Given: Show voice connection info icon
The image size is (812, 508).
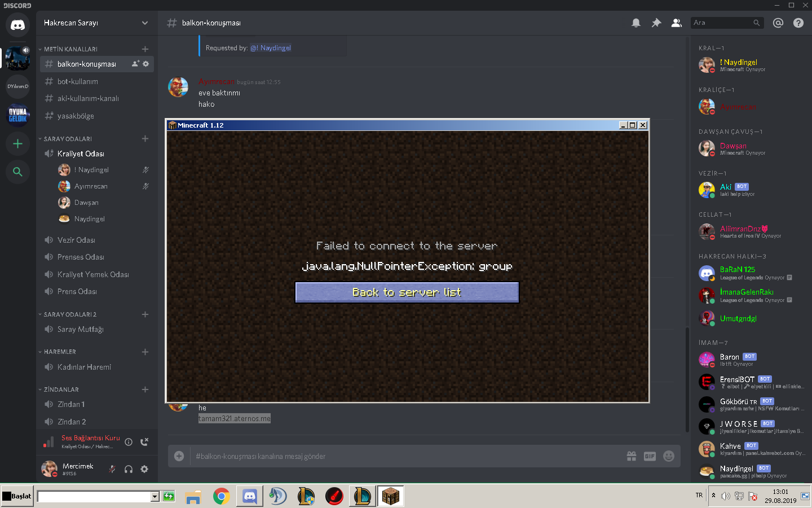Looking at the screenshot, I should pos(129,442).
